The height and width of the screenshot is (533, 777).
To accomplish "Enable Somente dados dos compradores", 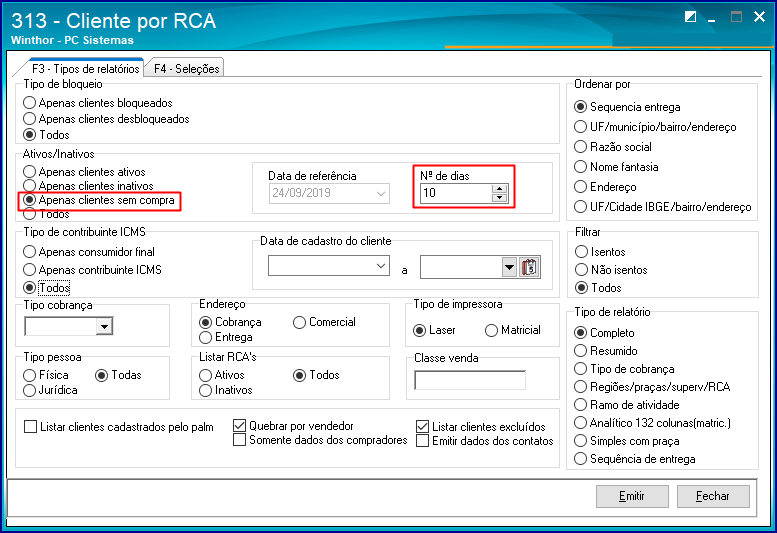I will pos(320,440).
